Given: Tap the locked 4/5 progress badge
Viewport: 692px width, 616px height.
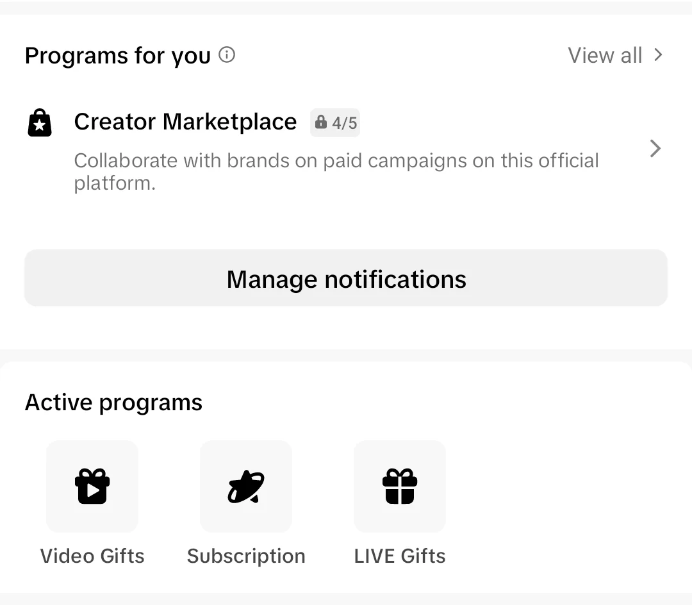Looking at the screenshot, I should [335, 123].
